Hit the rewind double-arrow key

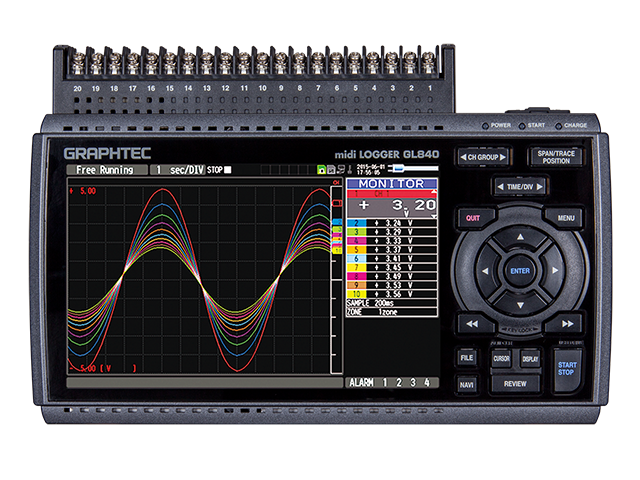coord(472,324)
